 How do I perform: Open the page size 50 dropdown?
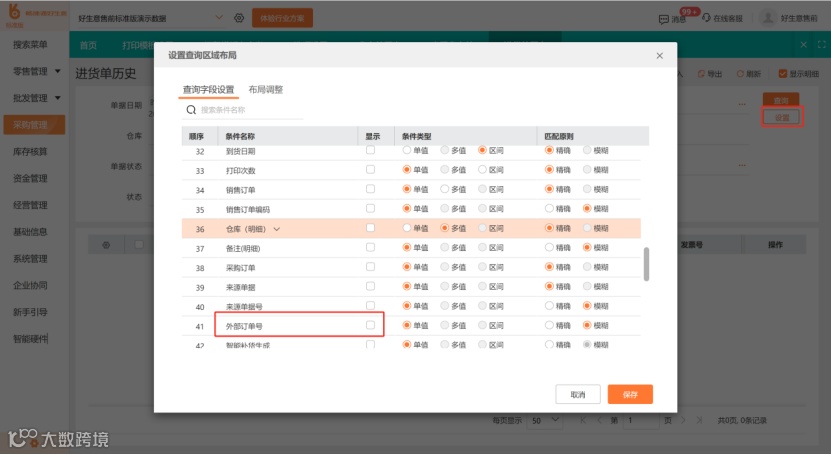coord(546,421)
